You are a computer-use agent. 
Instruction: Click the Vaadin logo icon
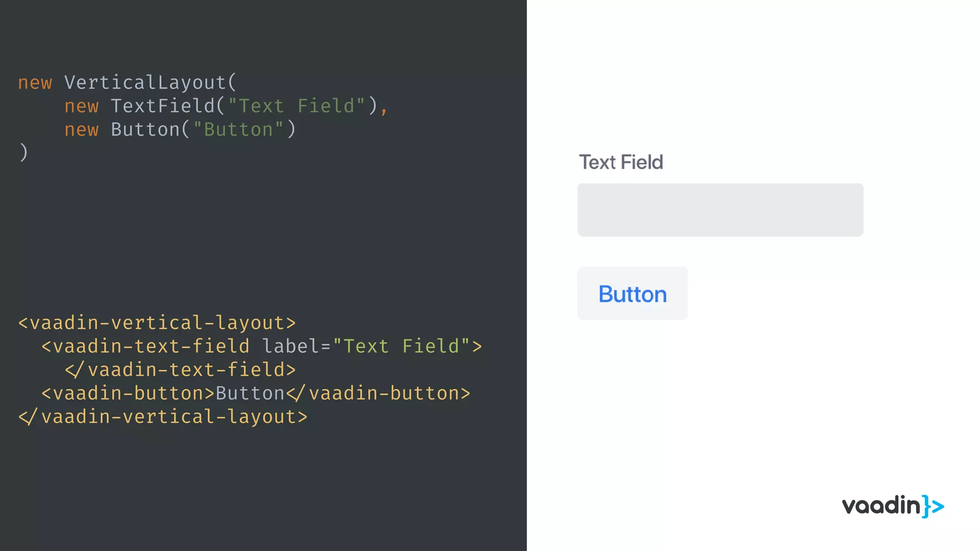(892, 506)
